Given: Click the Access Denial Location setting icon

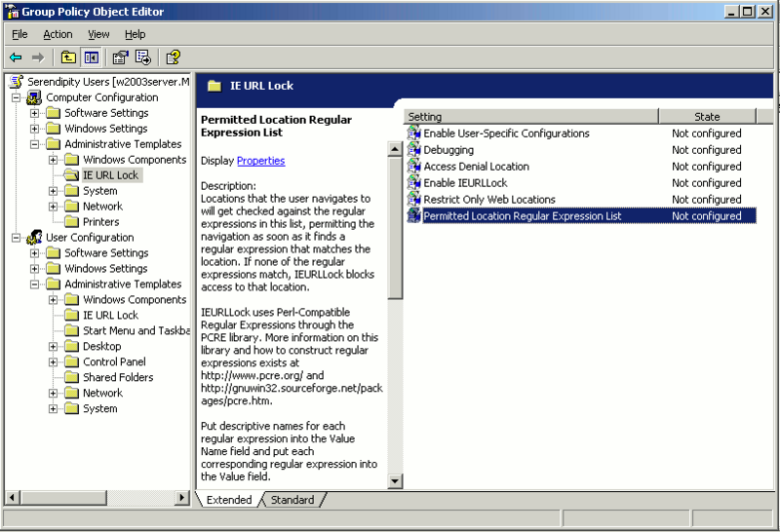Looking at the screenshot, I should pyautogui.click(x=413, y=166).
